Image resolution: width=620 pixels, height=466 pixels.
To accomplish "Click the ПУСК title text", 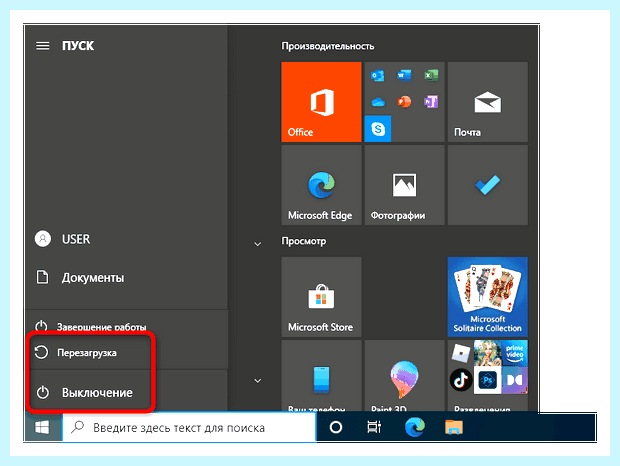I will point(78,46).
